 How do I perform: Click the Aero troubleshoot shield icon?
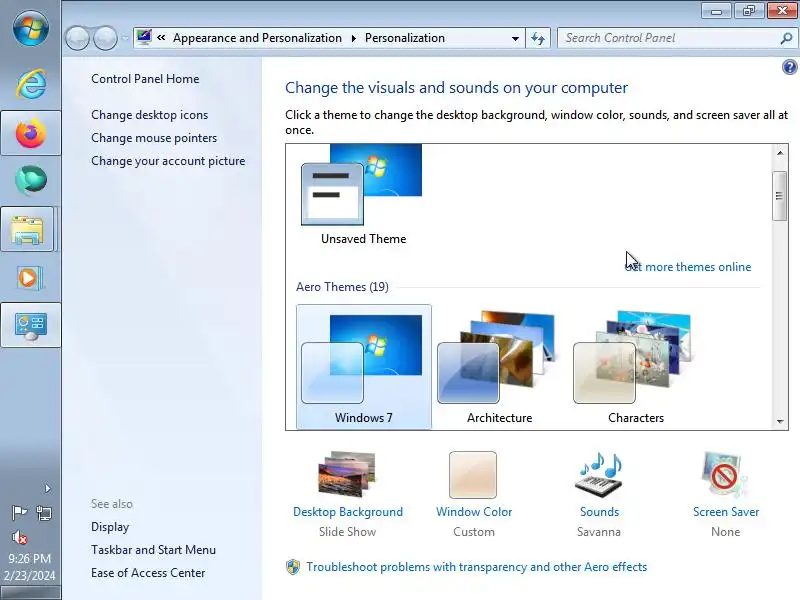[x=293, y=567]
